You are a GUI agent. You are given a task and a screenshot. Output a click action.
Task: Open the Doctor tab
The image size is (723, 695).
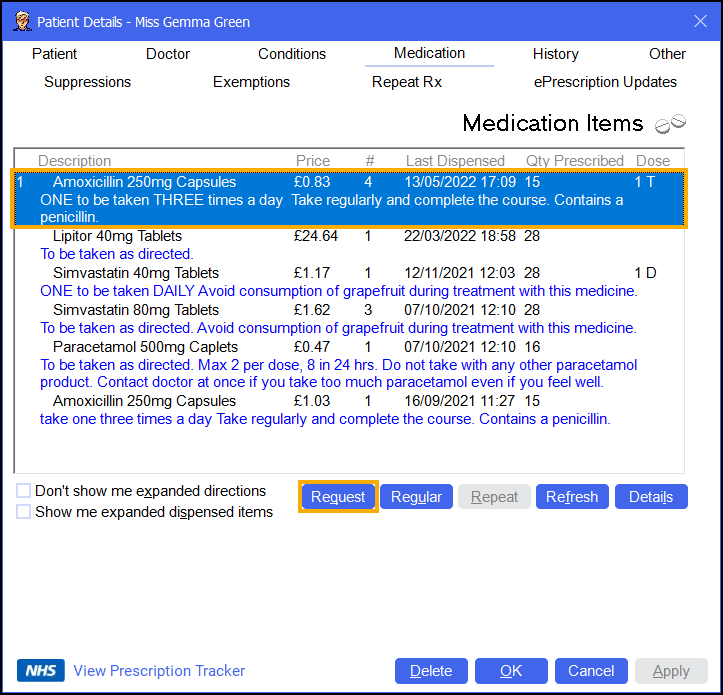coord(168,54)
